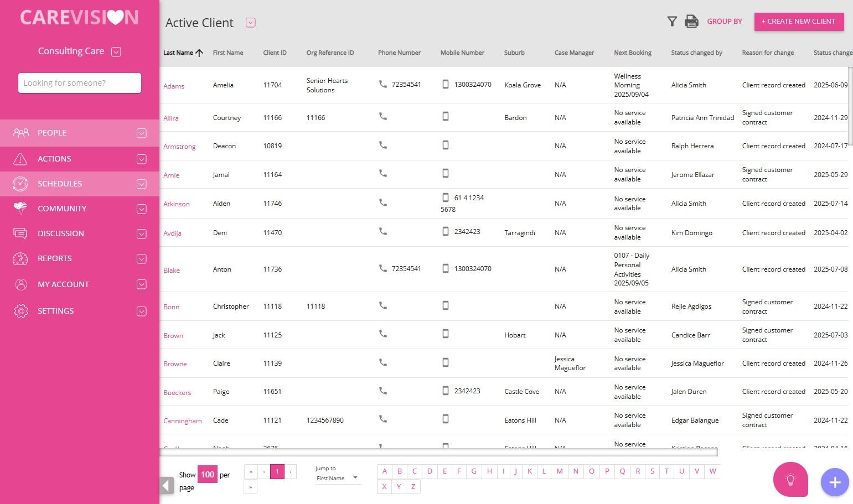Open client Atkinson record link
Screen dimensions: 853x504
[x=177, y=204]
